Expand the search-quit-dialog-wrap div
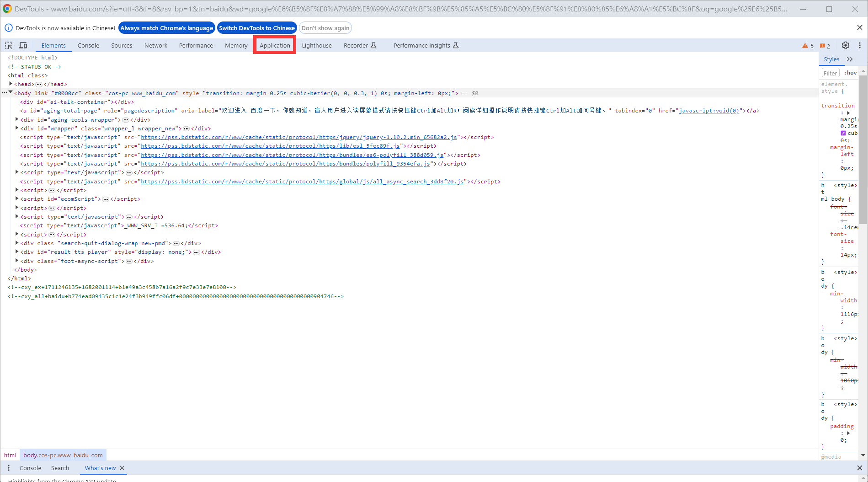This screenshot has width=868, height=482. point(17,243)
